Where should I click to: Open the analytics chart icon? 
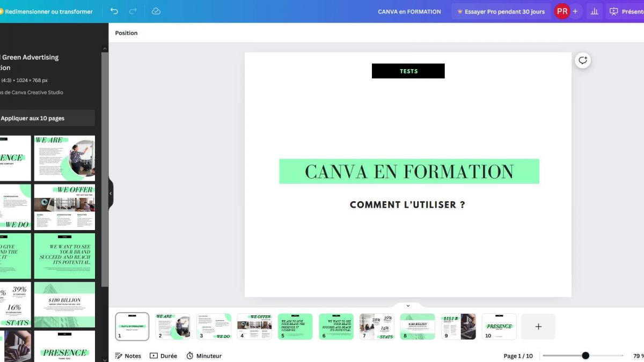(594, 11)
